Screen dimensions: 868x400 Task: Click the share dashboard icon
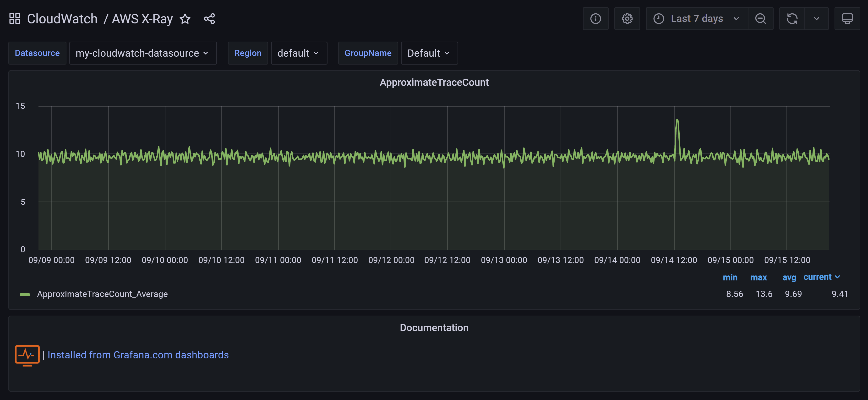[209, 19]
